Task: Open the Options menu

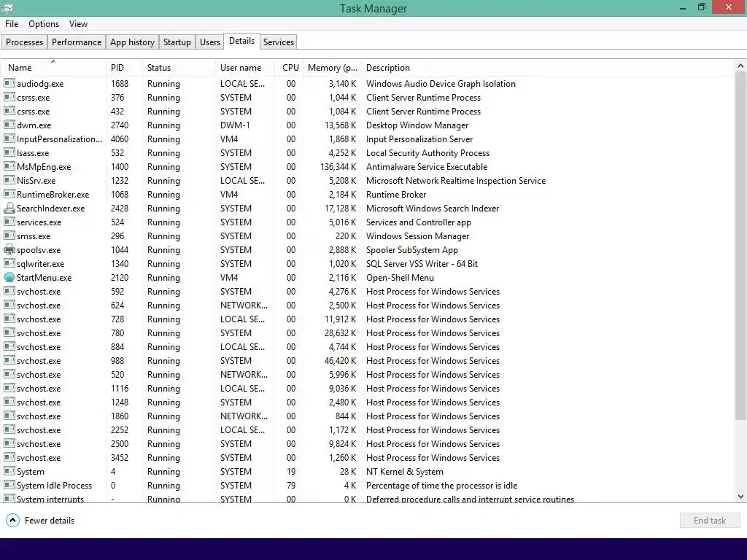Action: coord(44,24)
